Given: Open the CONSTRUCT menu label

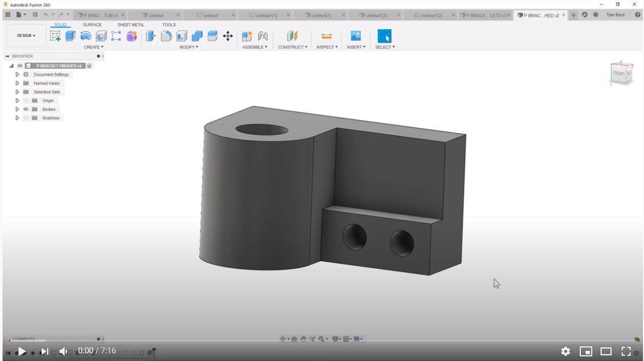Looking at the screenshot, I should pos(292,47).
